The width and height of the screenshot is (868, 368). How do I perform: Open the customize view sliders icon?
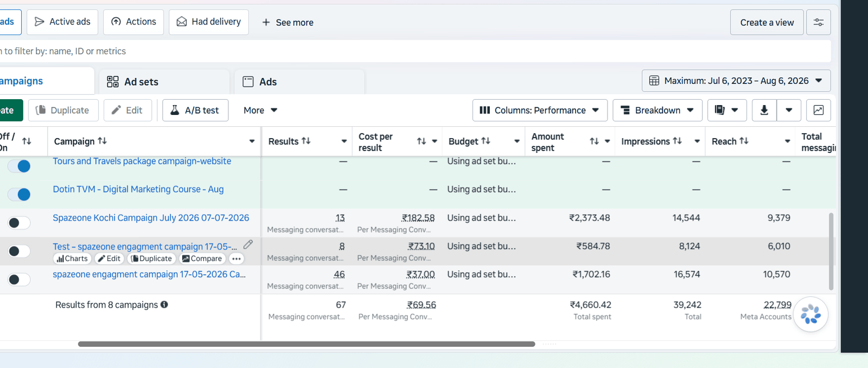pyautogui.click(x=818, y=22)
